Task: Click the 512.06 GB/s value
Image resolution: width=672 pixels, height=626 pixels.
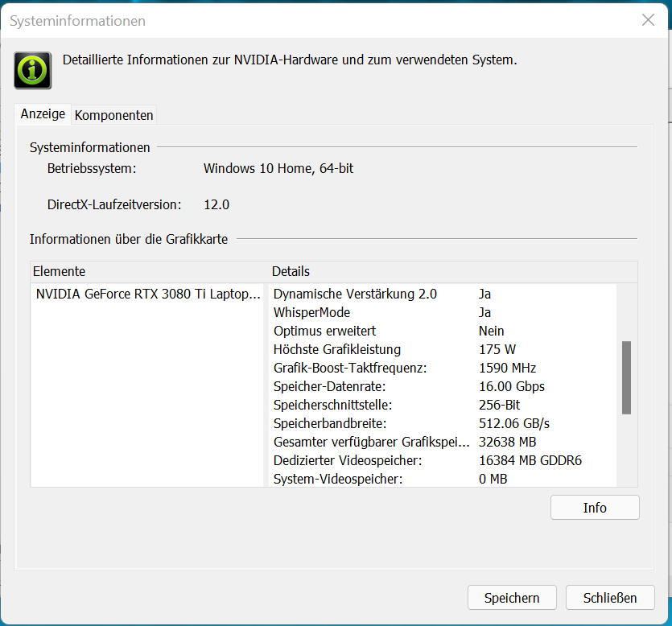Action: pyautogui.click(x=514, y=423)
